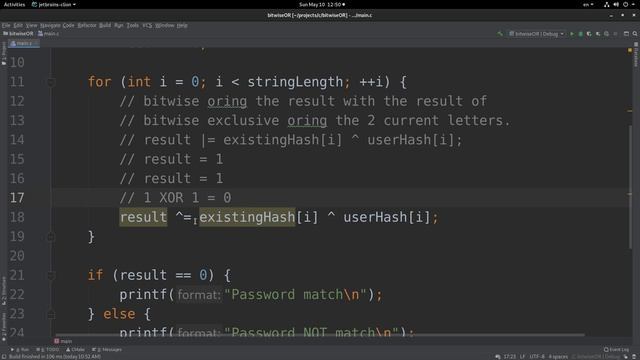Open the Tools menu
The height and width of the screenshot is (360, 640).
(133, 25)
